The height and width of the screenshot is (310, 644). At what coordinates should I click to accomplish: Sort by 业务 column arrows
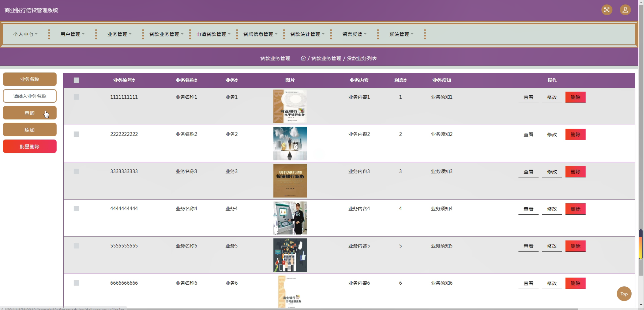(x=236, y=80)
